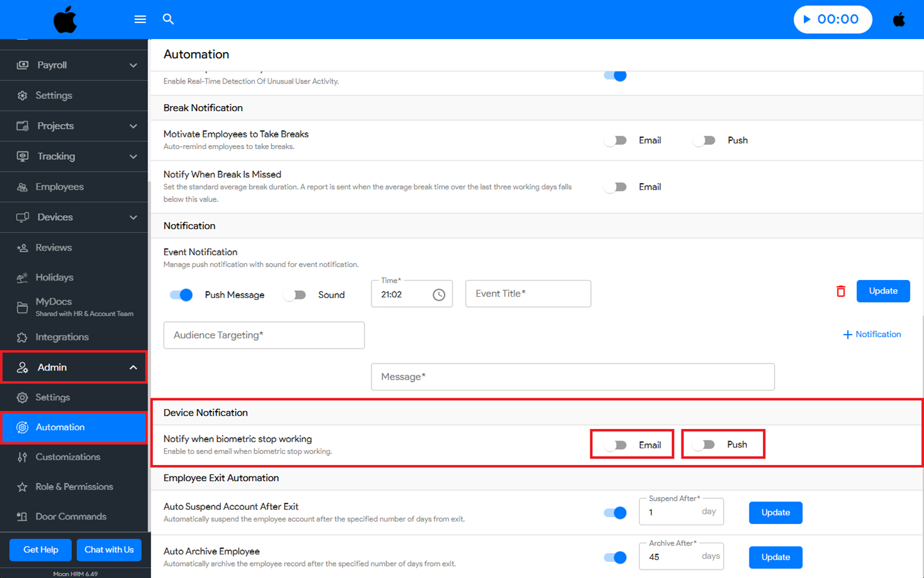The image size is (924, 578).
Task: Go to Customizations in sidebar
Action: click(x=67, y=457)
